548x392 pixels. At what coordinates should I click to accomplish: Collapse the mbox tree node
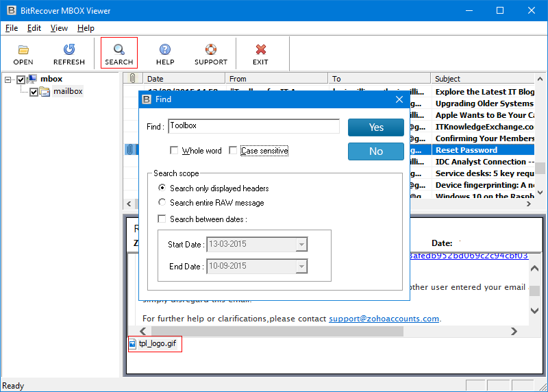[8, 79]
